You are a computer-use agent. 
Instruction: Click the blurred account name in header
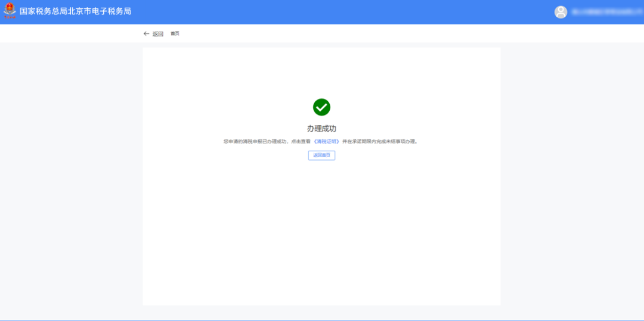click(x=602, y=12)
